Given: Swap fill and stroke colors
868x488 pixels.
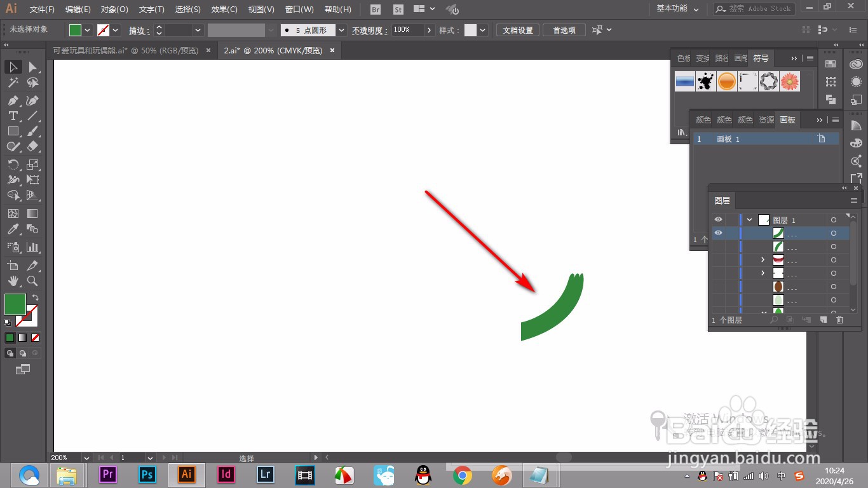Looking at the screenshot, I should (x=36, y=297).
